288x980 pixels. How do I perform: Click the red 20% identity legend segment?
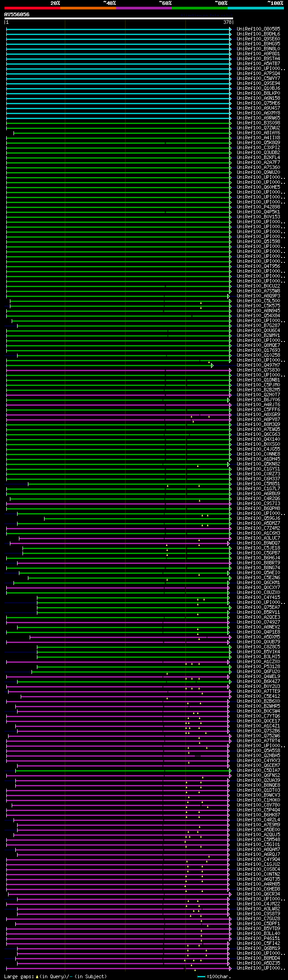tap(32, 8)
